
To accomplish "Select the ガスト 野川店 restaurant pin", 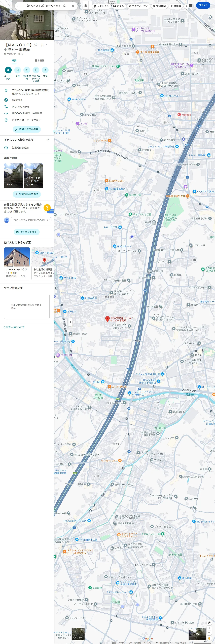I will [x=109, y=387].
